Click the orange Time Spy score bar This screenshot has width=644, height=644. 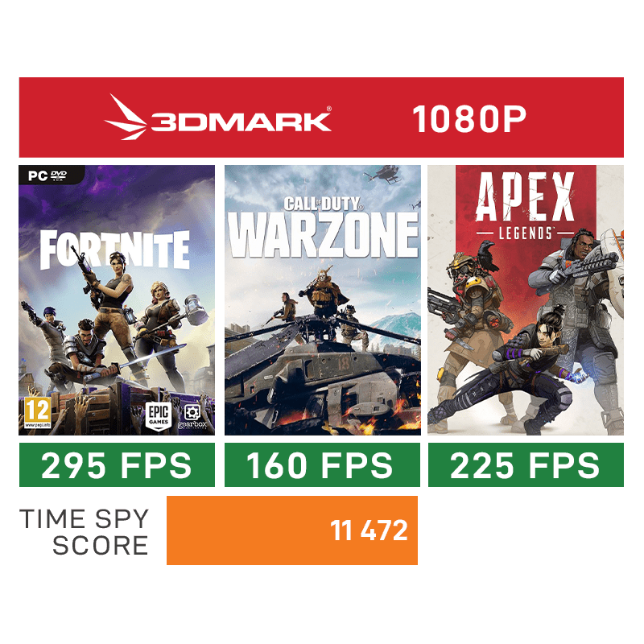pyautogui.click(x=292, y=530)
